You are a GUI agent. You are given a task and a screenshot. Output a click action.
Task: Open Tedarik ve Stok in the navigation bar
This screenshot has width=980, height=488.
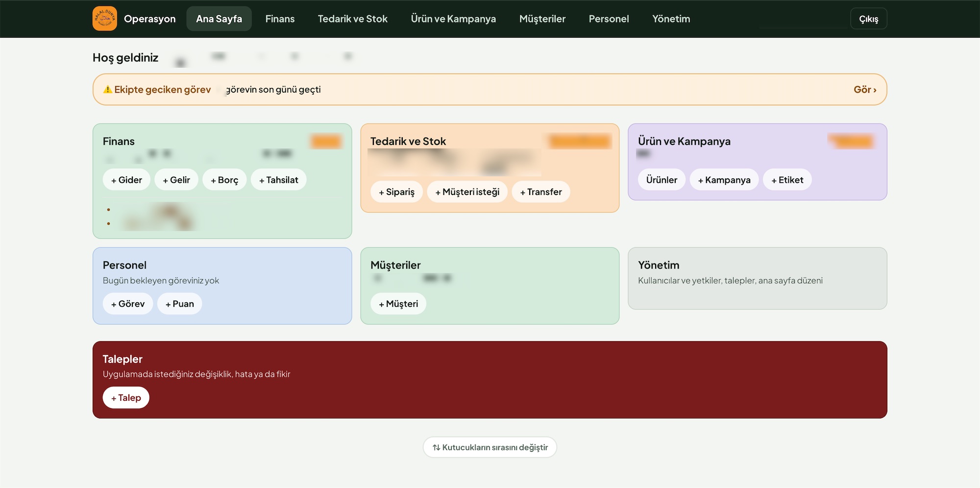tap(352, 19)
